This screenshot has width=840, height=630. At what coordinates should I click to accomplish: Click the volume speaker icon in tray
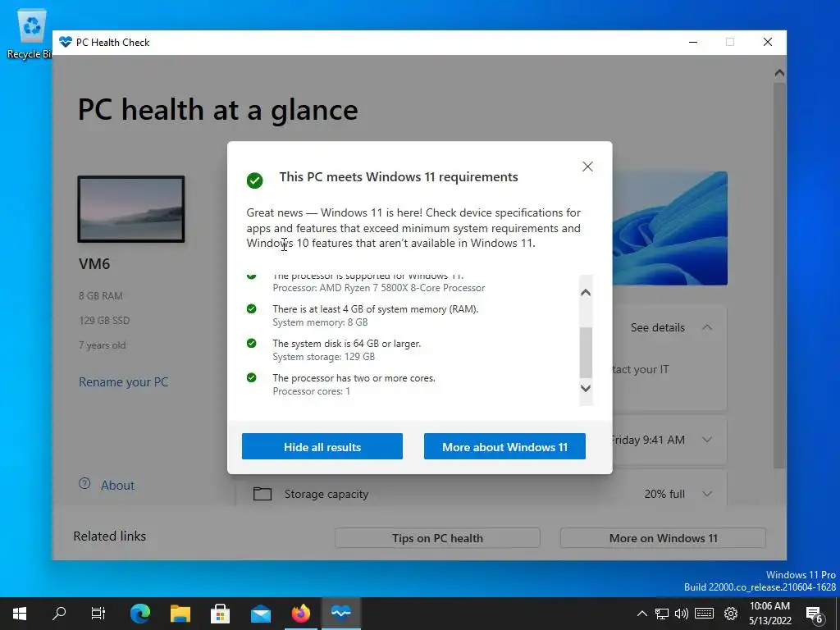click(682, 614)
